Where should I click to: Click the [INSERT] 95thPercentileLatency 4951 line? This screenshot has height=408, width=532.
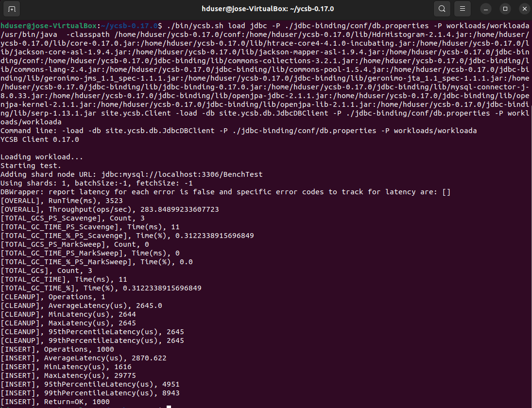[x=90, y=385]
